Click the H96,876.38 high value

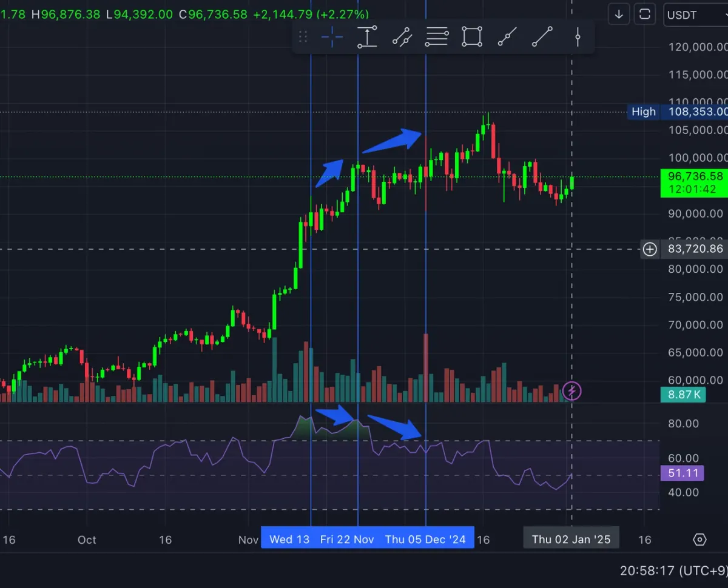pyautogui.click(x=66, y=14)
